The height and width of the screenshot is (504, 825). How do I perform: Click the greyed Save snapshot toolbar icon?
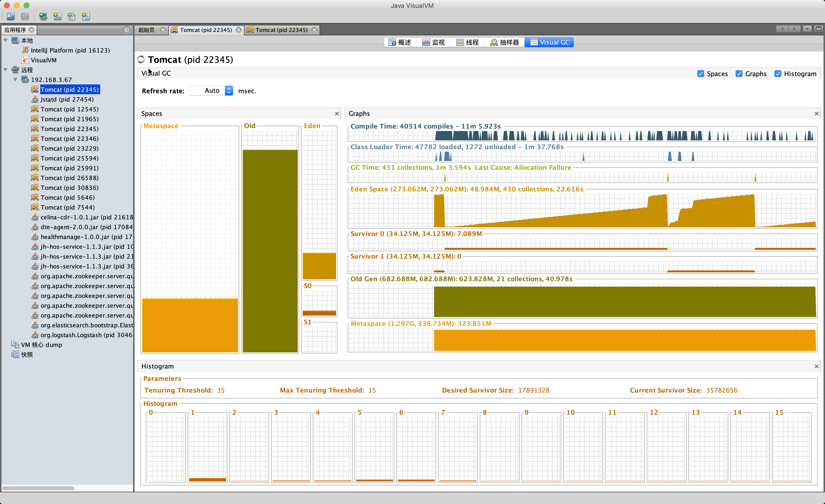click(x=25, y=16)
